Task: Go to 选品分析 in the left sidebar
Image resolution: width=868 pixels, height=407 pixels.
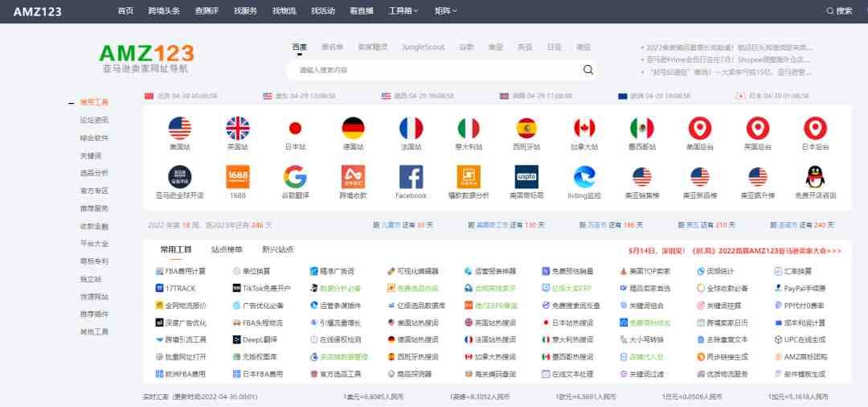Action: [x=94, y=173]
